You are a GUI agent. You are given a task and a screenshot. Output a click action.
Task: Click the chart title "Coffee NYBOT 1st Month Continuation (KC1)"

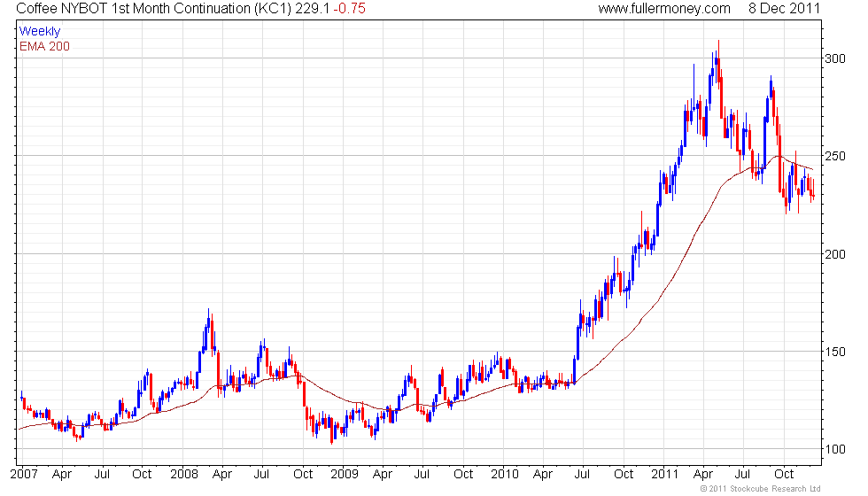click(x=154, y=9)
